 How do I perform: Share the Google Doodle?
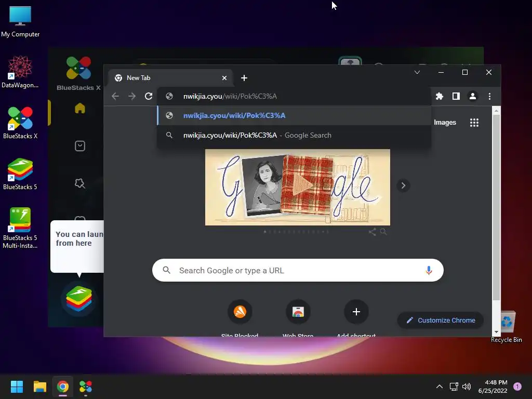pos(372,232)
